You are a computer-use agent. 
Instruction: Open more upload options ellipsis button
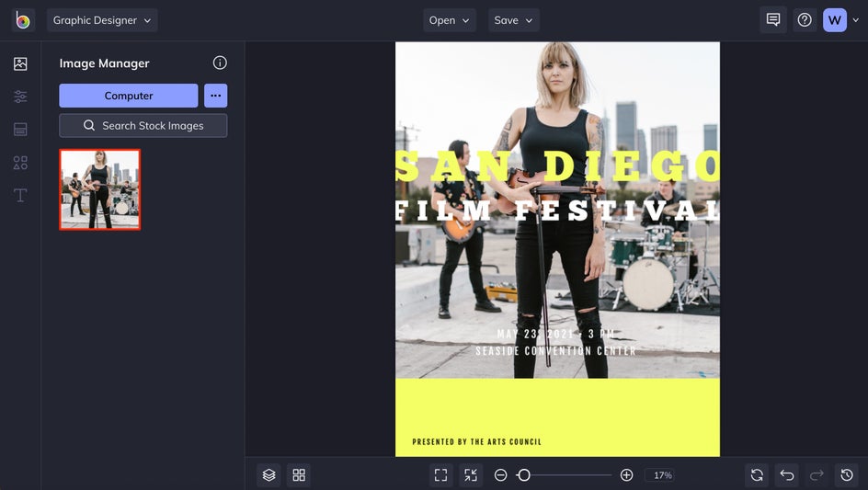click(x=216, y=96)
